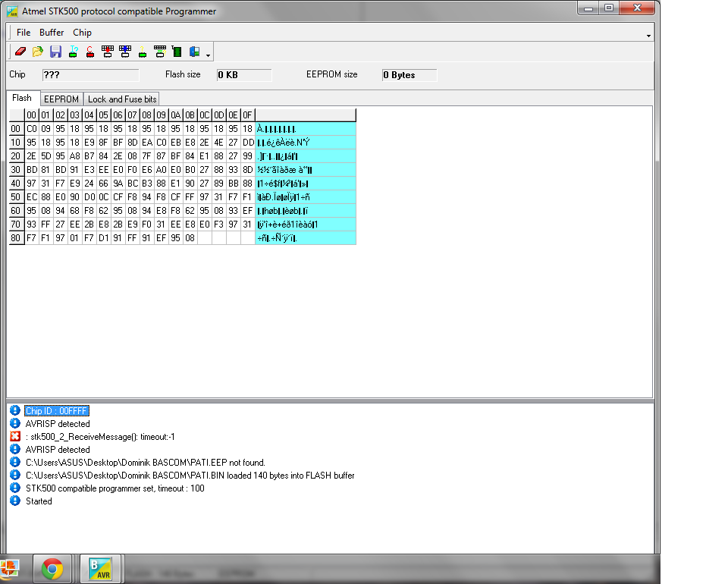
Task: Select row header 80 in hex grid
Action: [x=16, y=237]
